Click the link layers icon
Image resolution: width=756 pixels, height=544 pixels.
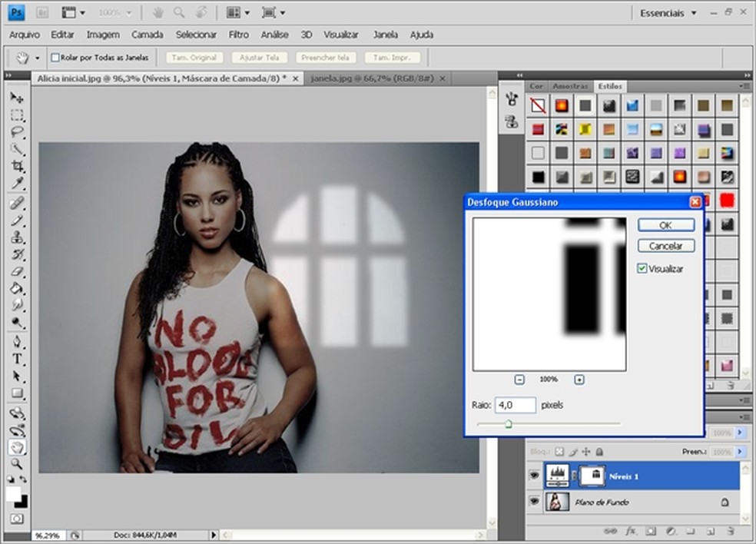pyautogui.click(x=610, y=531)
